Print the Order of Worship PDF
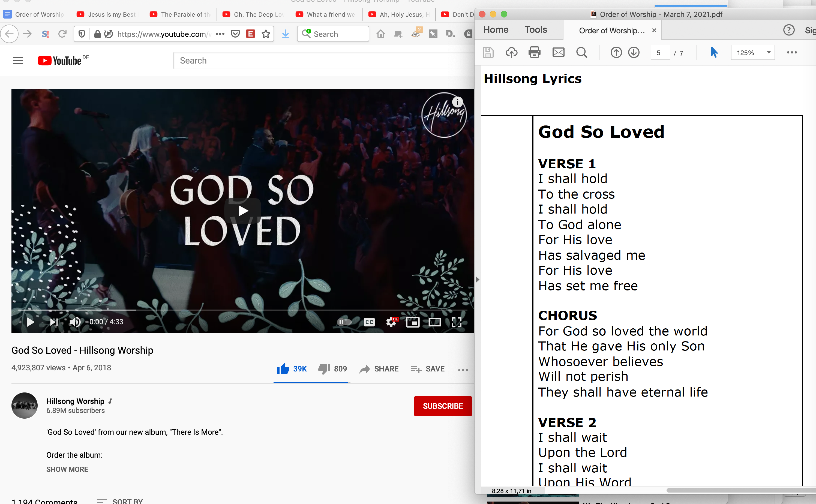Viewport: 816px width, 504px height. coord(535,52)
